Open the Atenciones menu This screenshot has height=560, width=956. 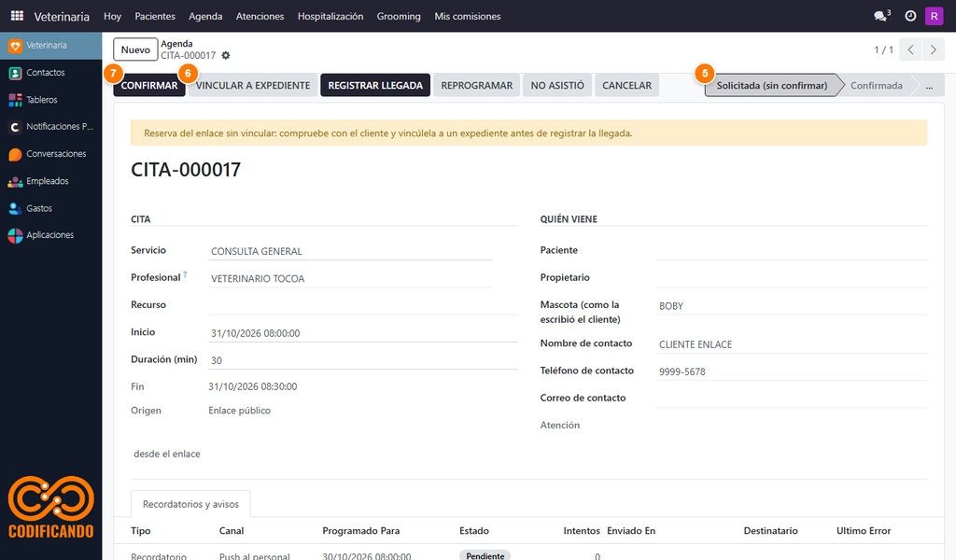point(260,17)
